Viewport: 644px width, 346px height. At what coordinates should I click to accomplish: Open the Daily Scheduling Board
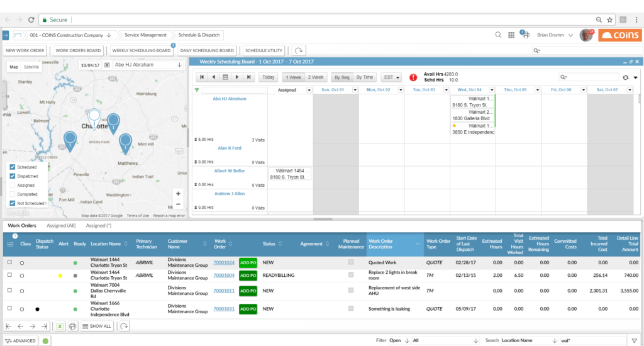tap(207, 50)
